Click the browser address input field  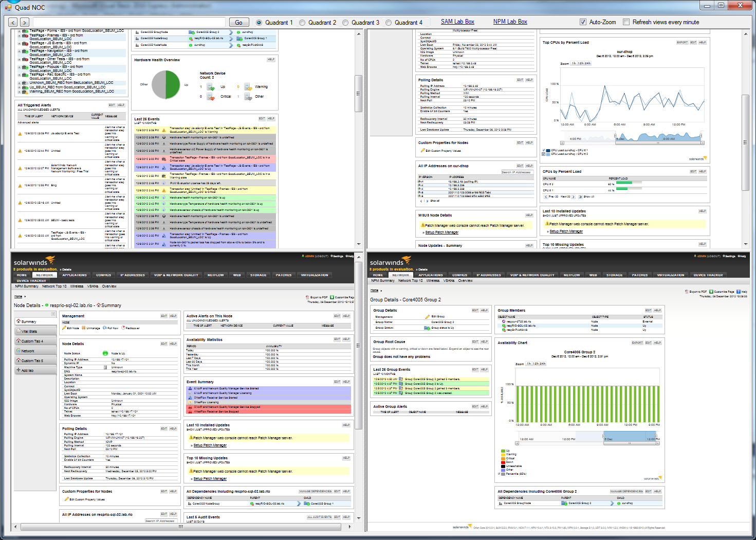[x=130, y=22]
